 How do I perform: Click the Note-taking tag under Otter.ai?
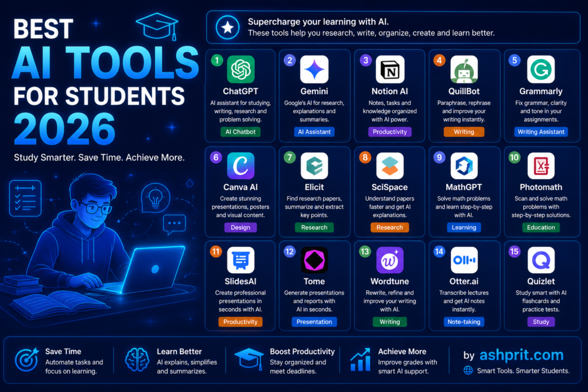coord(464,322)
